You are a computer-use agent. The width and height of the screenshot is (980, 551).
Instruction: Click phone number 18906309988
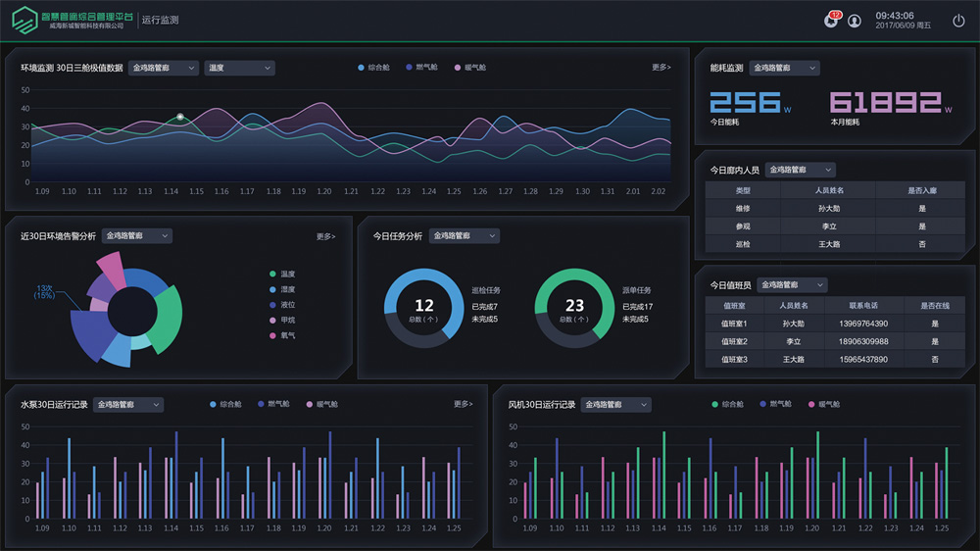pos(863,341)
